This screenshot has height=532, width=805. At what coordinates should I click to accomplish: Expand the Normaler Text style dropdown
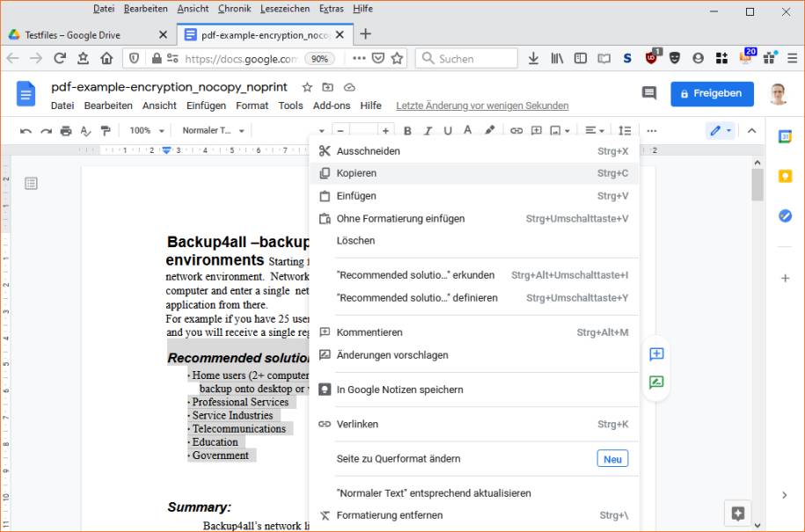pyautogui.click(x=213, y=131)
